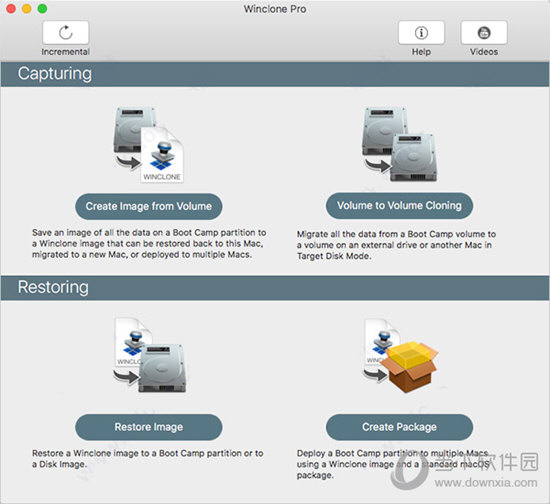Click the "Save an image of all the data" description
Image resolution: width=550 pixels, height=504 pixels.
pyautogui.click(x=149, y=243)
